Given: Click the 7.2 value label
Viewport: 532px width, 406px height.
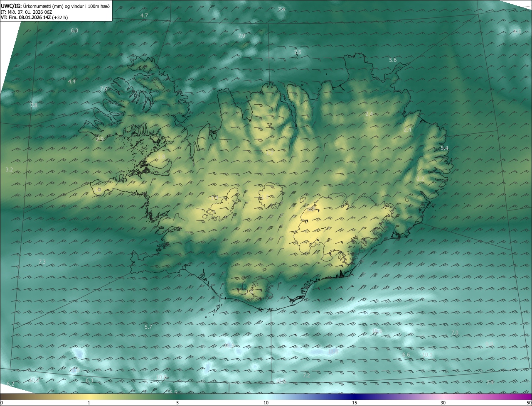Looking at the screenshot, I should (x=307, y=375).
